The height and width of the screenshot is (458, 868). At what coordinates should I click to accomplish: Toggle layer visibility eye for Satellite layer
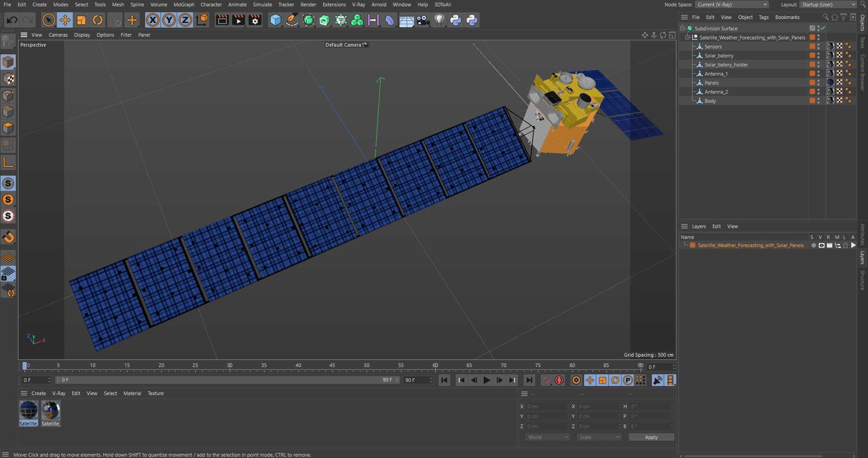(x=821, y=245)
